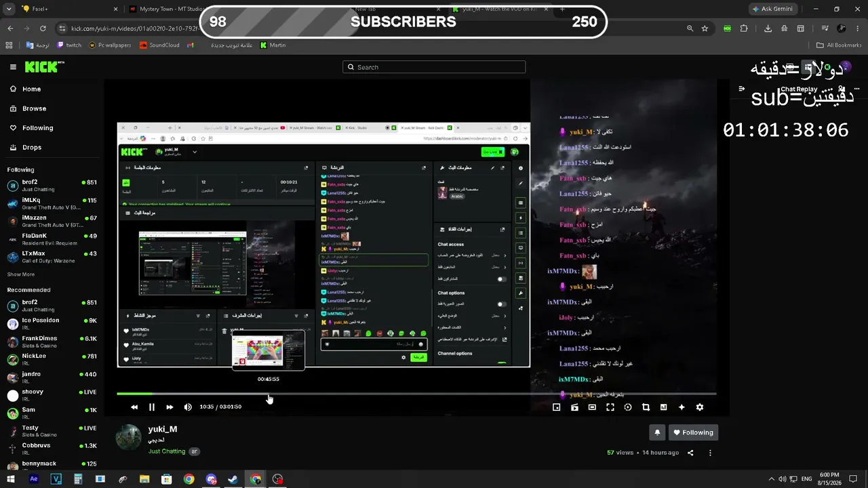
Task: Open the Kick sidebar hamburger menu
Action: pyautogui.click(x=13, y=67)
